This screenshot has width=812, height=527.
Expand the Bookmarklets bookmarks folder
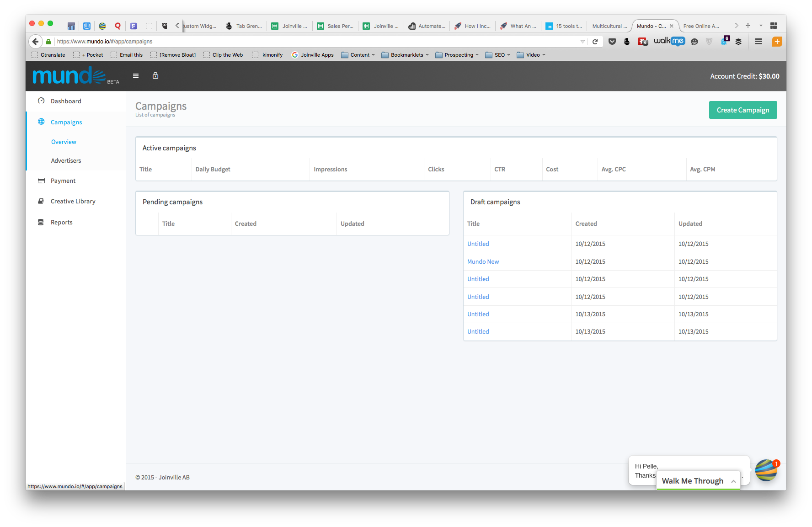[405, 55]
